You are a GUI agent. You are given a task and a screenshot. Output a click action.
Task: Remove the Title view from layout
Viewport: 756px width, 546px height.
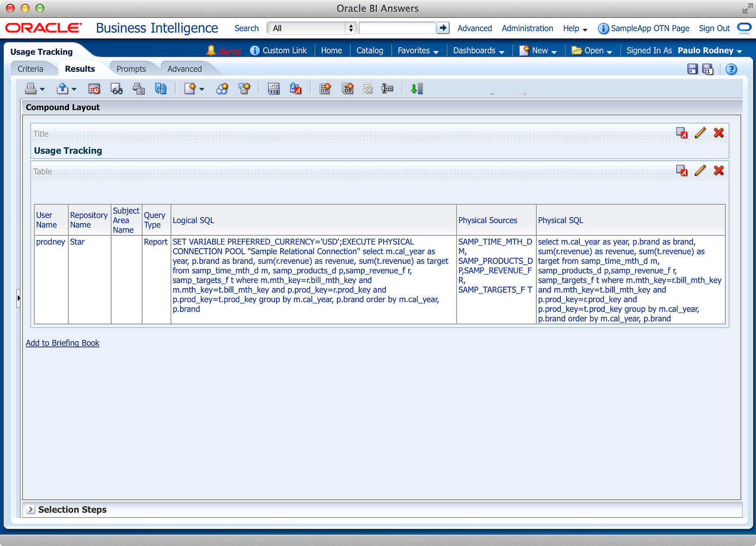[719, 133]
